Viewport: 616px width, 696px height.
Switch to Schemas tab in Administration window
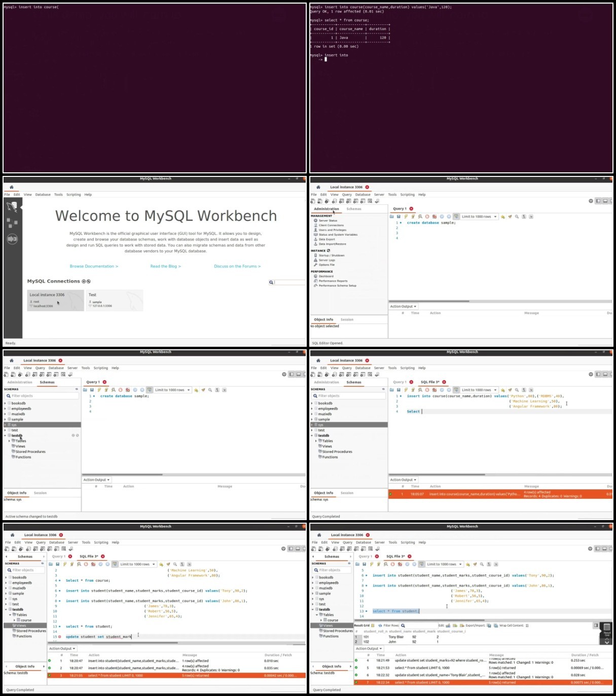[354, 209]
